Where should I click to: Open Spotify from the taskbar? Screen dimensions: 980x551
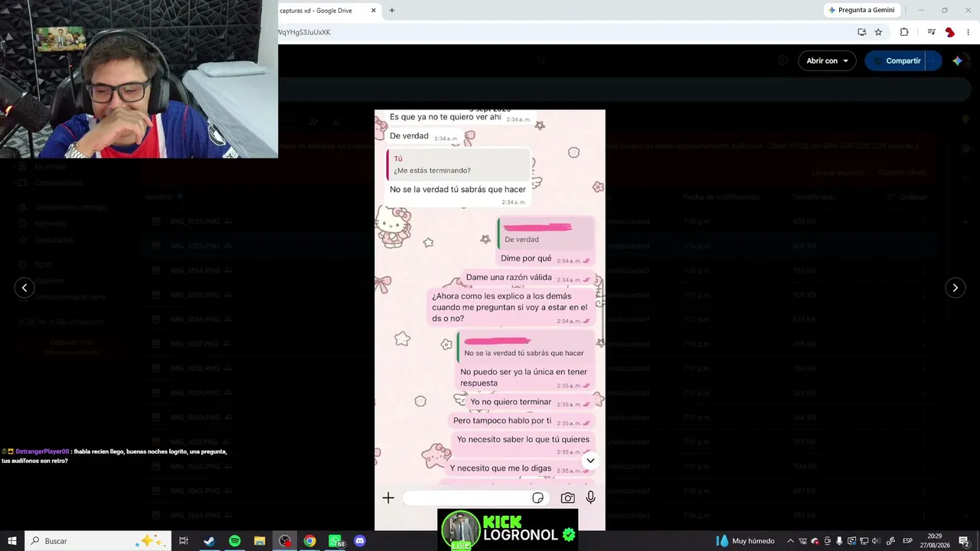pos(234,541)
